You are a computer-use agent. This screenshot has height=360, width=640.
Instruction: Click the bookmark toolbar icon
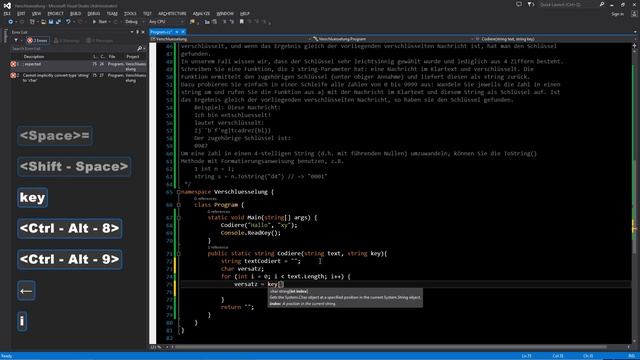(242, 22)
